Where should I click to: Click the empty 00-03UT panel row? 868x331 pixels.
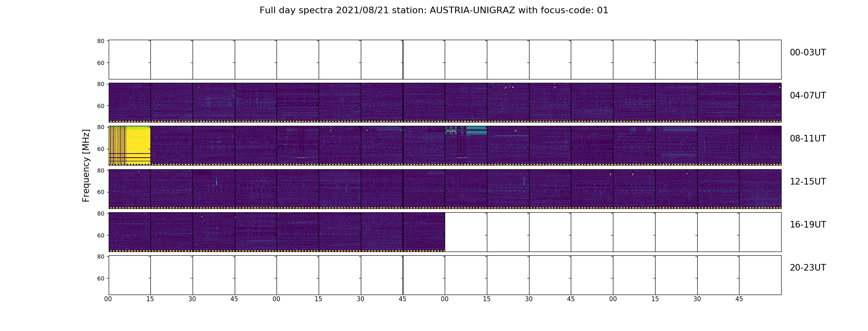point(445,60)
